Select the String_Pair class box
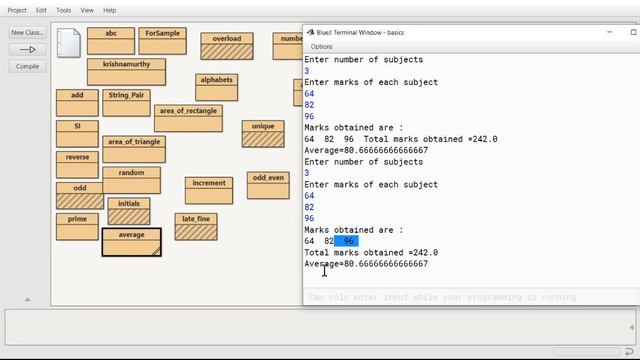This screenshot has height=360, width=640. click(x=126, y=103)
